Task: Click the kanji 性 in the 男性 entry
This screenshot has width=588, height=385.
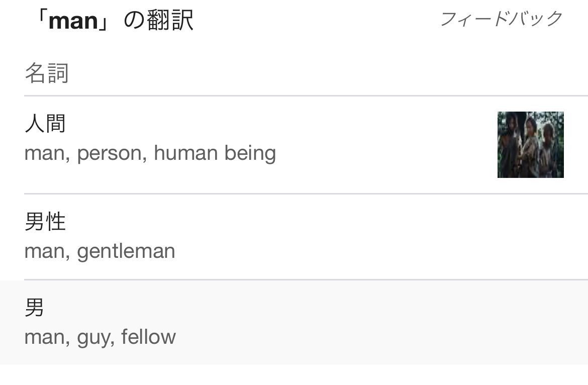Action: [56, 221]
